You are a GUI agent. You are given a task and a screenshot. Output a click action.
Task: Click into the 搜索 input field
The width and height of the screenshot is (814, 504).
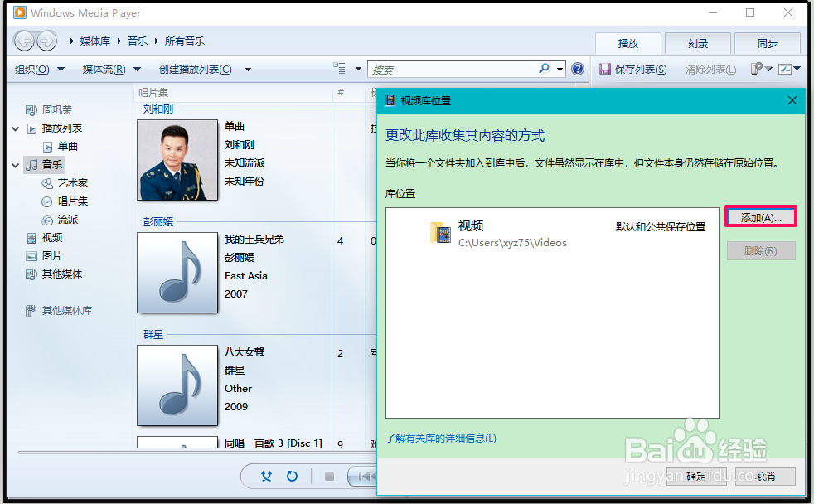[454, 69]
